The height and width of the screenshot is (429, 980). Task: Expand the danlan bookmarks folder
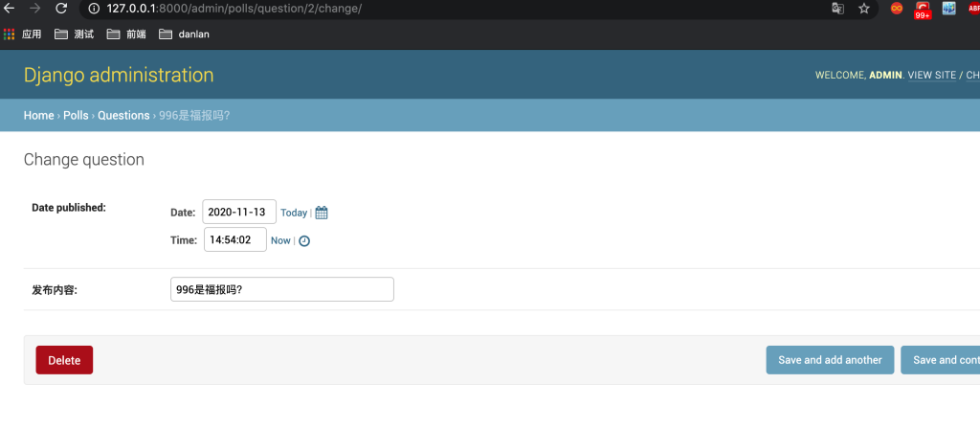[x=184, y=34]
